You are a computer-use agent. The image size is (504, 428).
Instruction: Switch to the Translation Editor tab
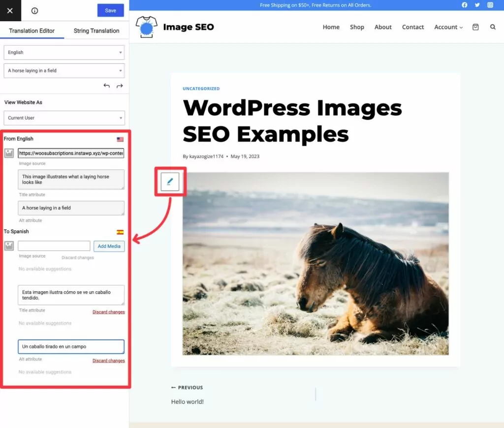pyautogui.click(x=32, y=31)
